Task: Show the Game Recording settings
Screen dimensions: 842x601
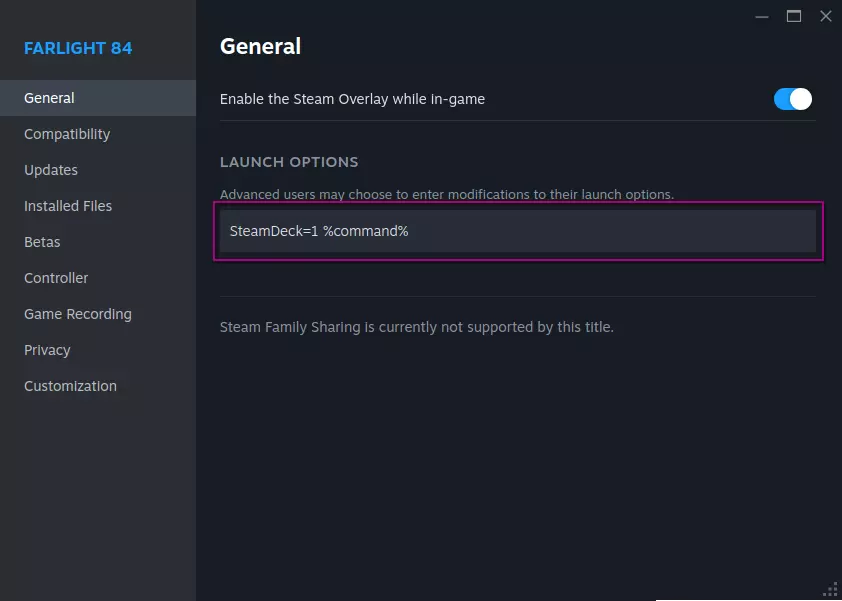Action: click(78, 314)
